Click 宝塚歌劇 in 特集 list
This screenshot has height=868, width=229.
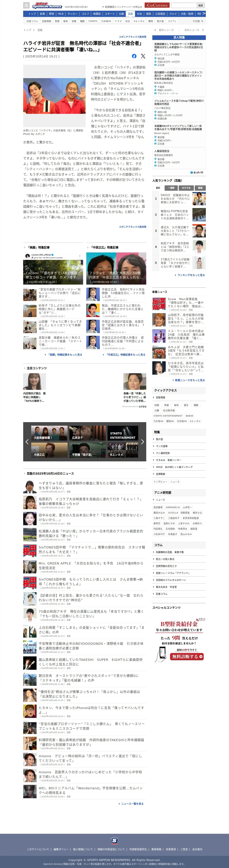[x=161, y=474]
